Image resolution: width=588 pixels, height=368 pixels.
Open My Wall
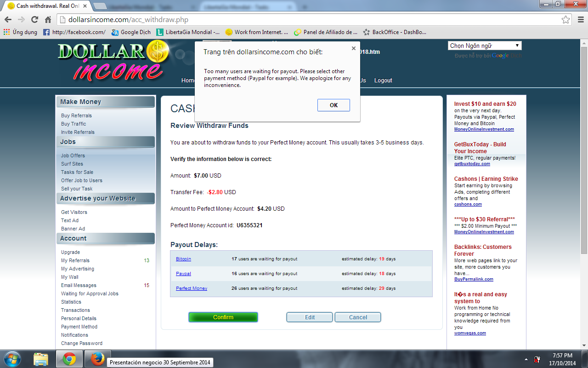(70, 277)
